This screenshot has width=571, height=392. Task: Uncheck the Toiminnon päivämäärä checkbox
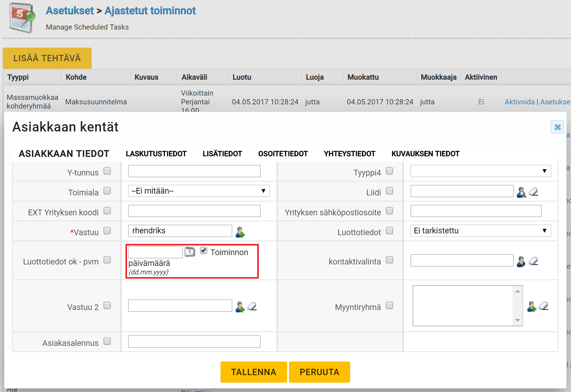tap(204, 251)
